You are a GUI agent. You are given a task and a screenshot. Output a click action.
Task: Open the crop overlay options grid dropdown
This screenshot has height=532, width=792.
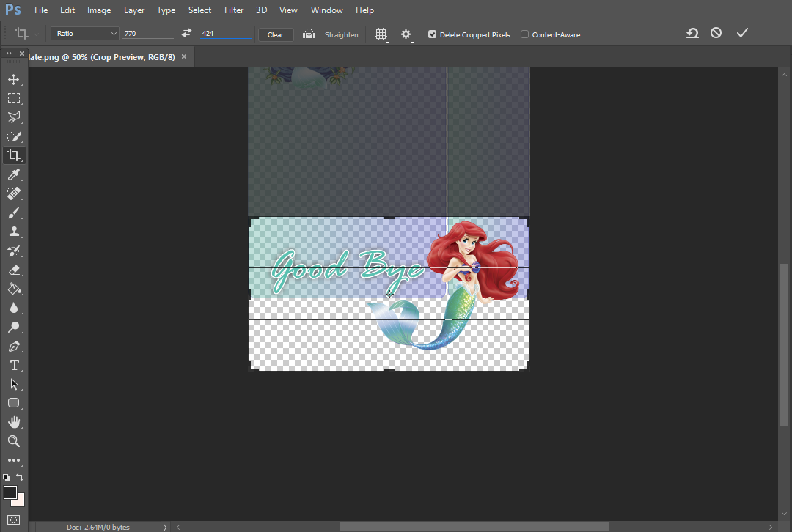[381, 34]
